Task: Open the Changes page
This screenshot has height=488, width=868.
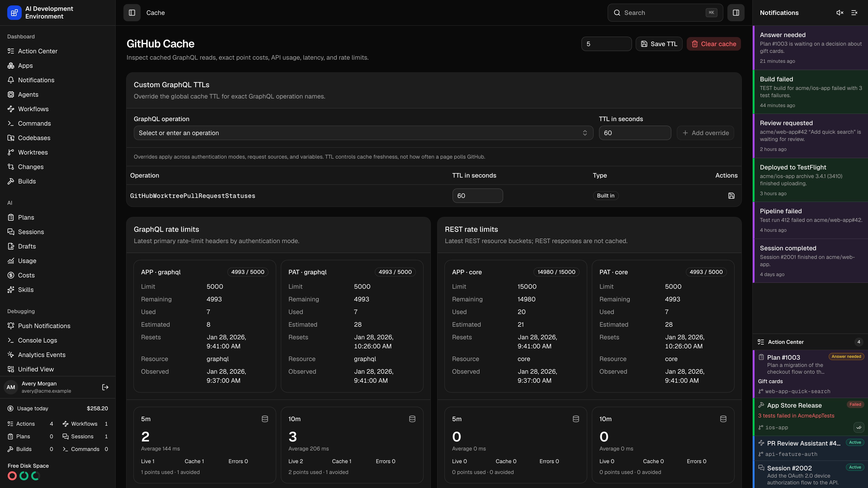Action: (58, 167)
